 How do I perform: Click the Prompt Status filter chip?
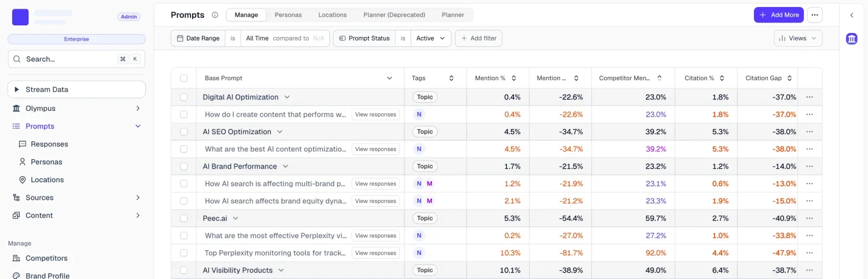[x=365, y=38]
